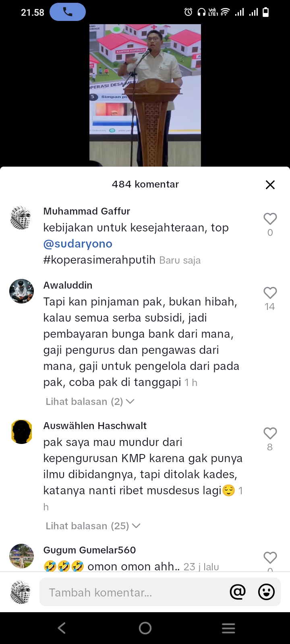This screenshot has width=290, height=644.
Task: Close the comments panel with the X
Action: click(x=270, y=184)
